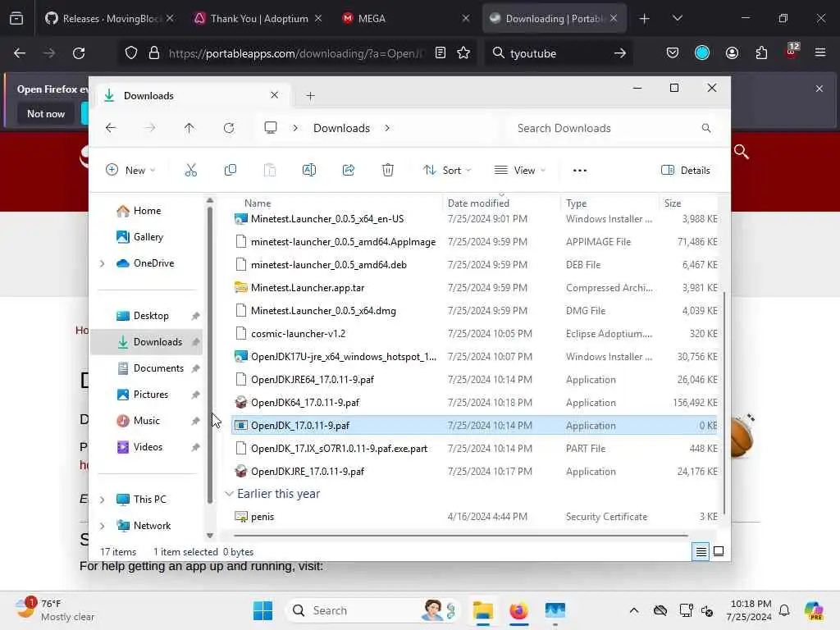Switch to large thumbnails view icon in status bar
This screenshot has width=840, height=630.
[719, 551]
